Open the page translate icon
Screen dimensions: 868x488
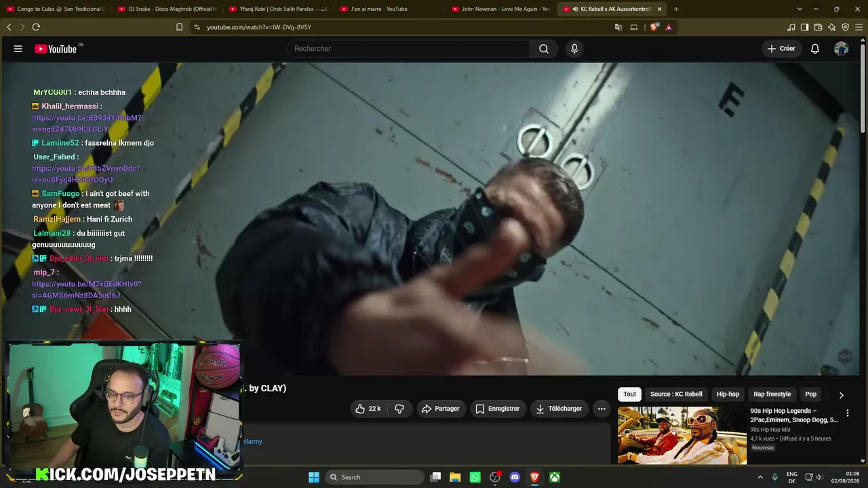618,27
